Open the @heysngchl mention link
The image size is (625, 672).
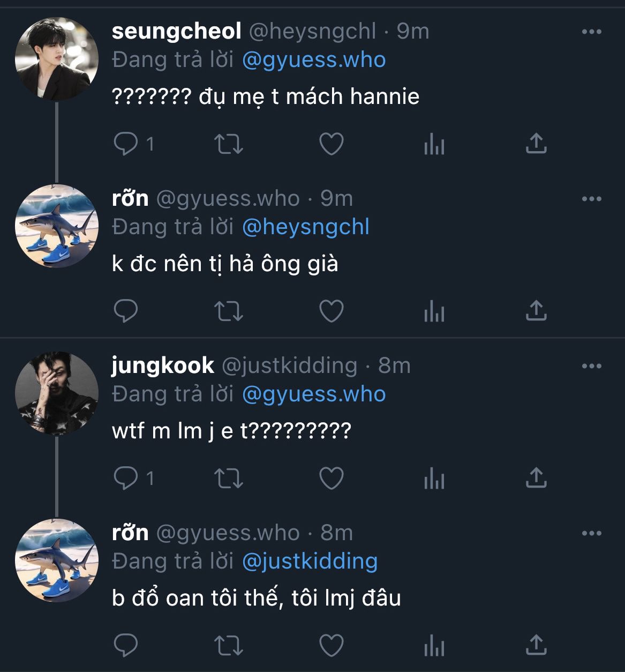[306, 227]
